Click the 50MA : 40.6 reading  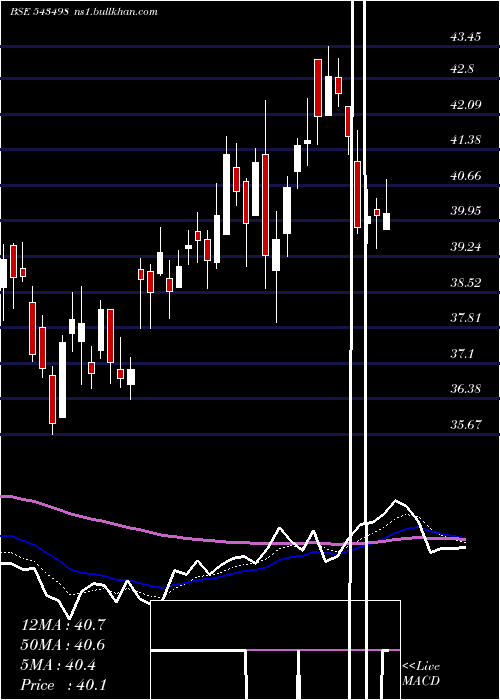click(x=63, y=645)
